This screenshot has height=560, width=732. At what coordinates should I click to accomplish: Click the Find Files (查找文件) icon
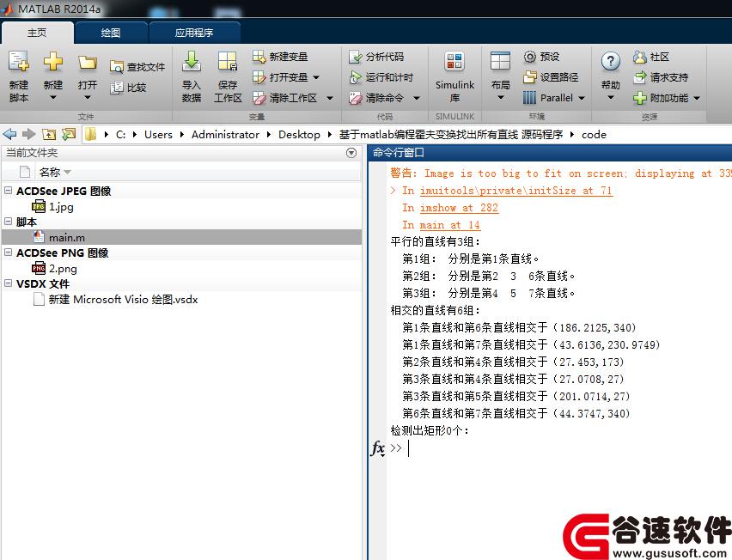(116, 67)
